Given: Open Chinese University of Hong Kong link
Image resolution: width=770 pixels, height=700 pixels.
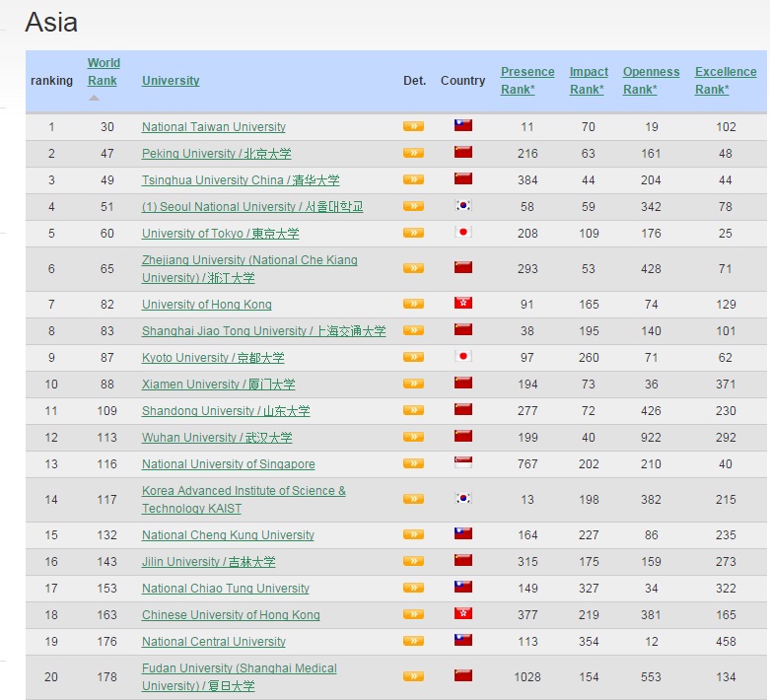Looking at the screenshot, I should (x=231, y=614).
